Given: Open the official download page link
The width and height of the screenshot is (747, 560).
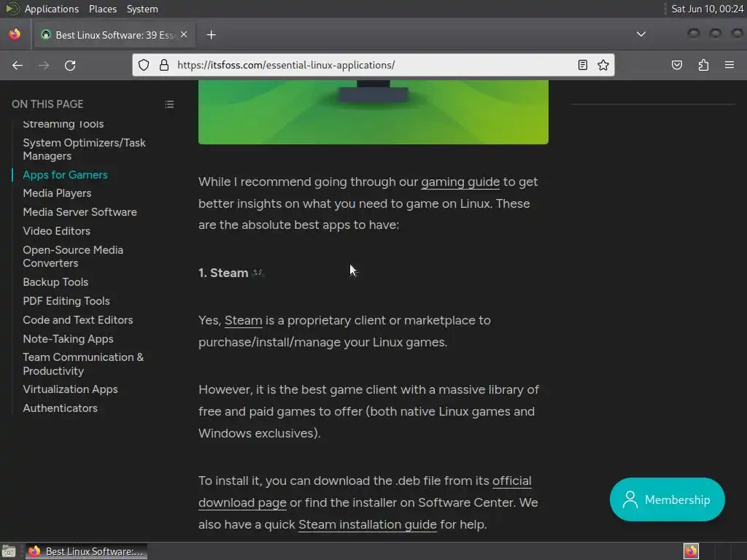Looking at the screenshot, I should 365,491.
